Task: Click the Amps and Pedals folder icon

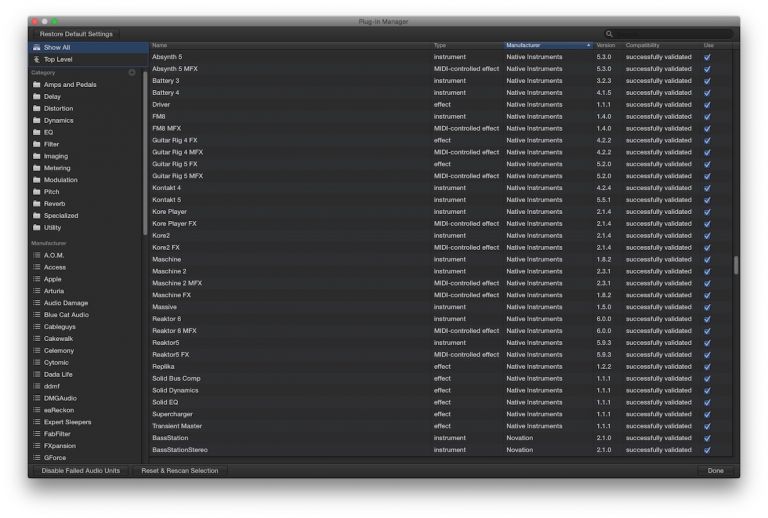Action: pos(37,84)
